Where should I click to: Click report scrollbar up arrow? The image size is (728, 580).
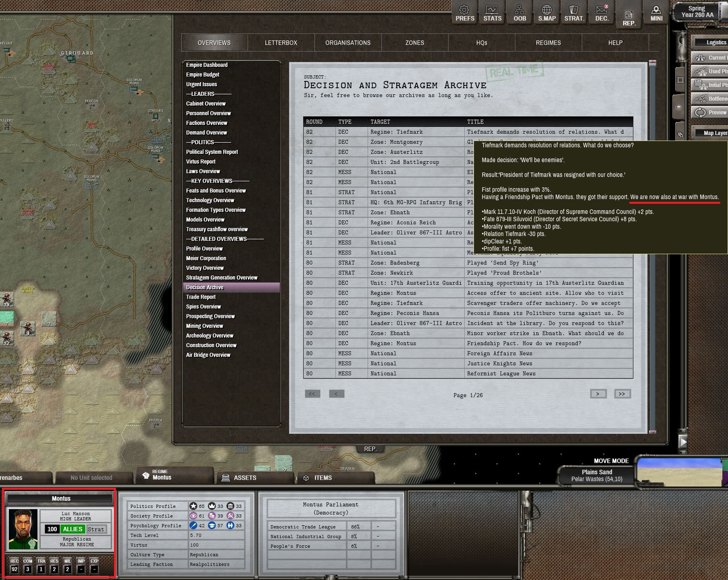(x=653, y=63)
